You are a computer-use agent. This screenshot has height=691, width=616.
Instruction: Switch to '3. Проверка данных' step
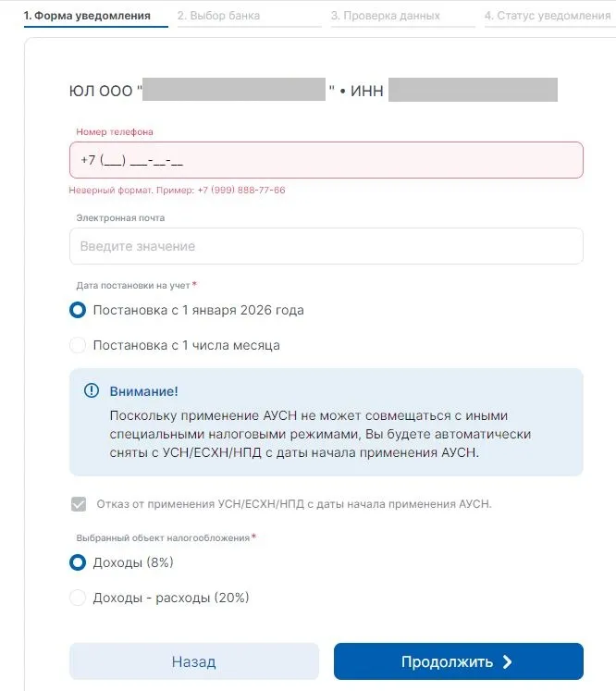pyautogui.click(x=385, y=16)
